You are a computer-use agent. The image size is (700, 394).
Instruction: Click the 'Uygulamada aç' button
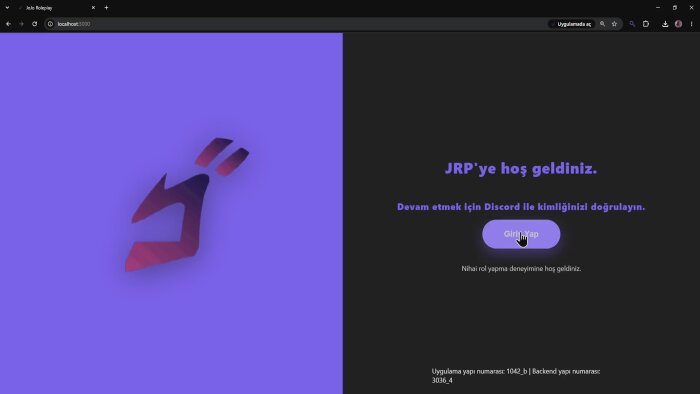571,24
